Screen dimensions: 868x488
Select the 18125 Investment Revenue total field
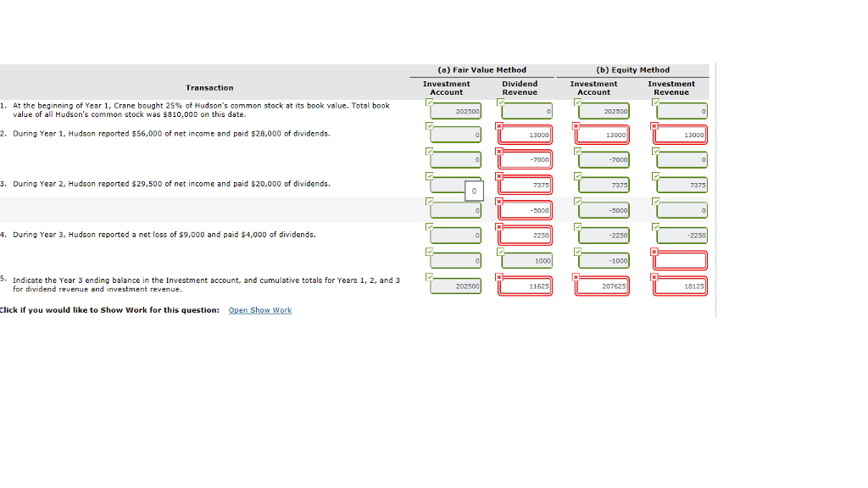(680, 286)
